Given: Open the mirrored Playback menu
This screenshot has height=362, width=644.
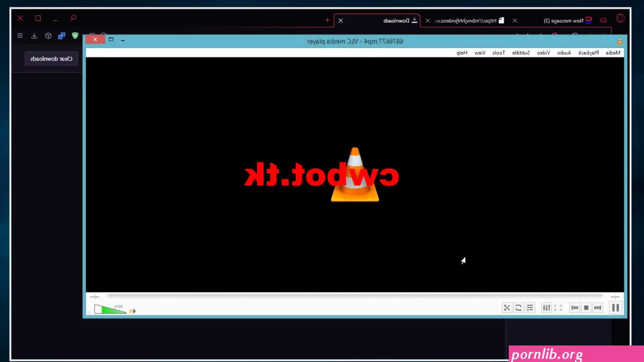Looking at the screenshot, I should (x=588, y=53).
